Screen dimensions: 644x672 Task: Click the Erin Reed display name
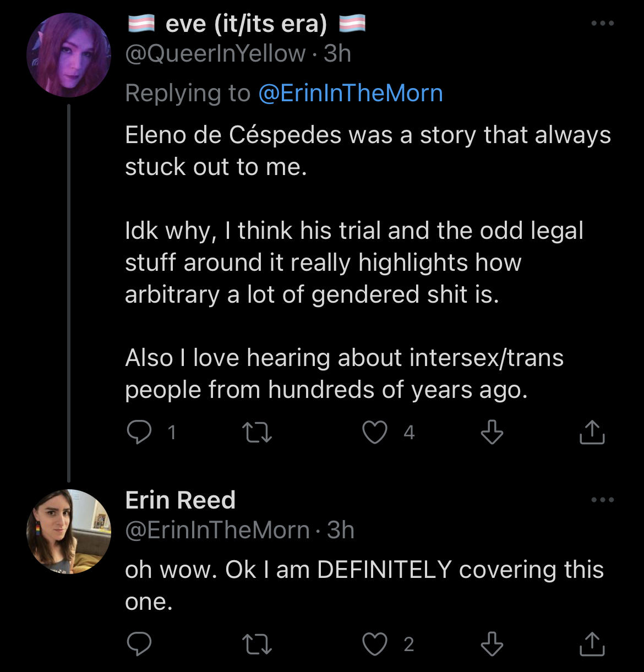coord(181,500)
